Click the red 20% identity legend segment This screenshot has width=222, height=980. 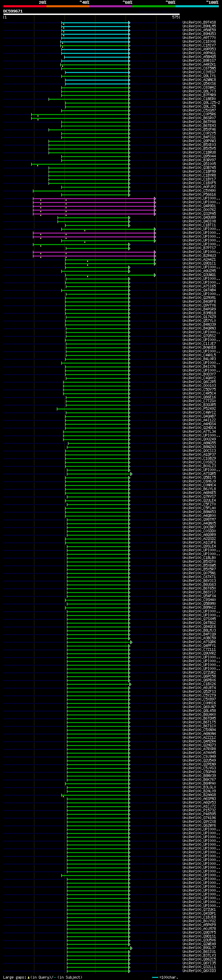pos(25,6)
